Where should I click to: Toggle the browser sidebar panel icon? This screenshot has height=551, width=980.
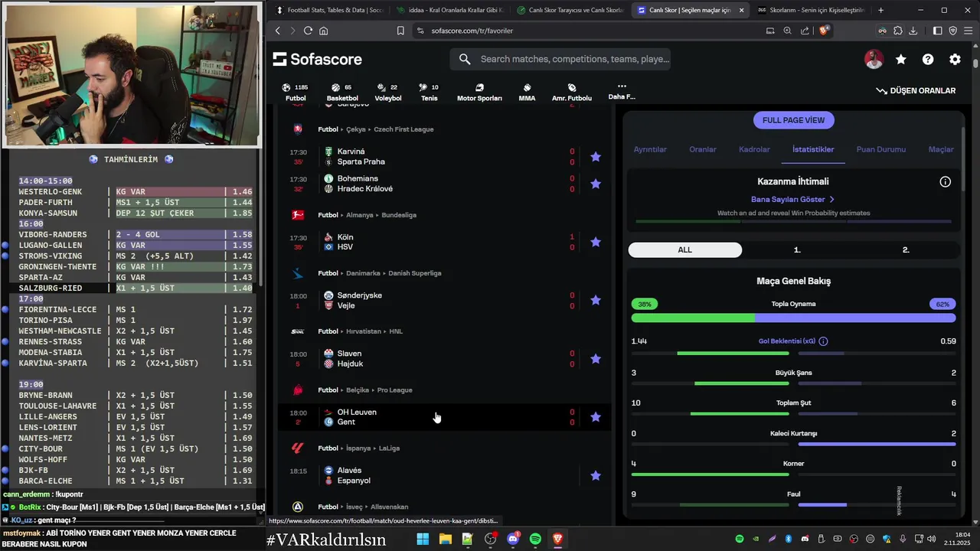click(937, 31)
